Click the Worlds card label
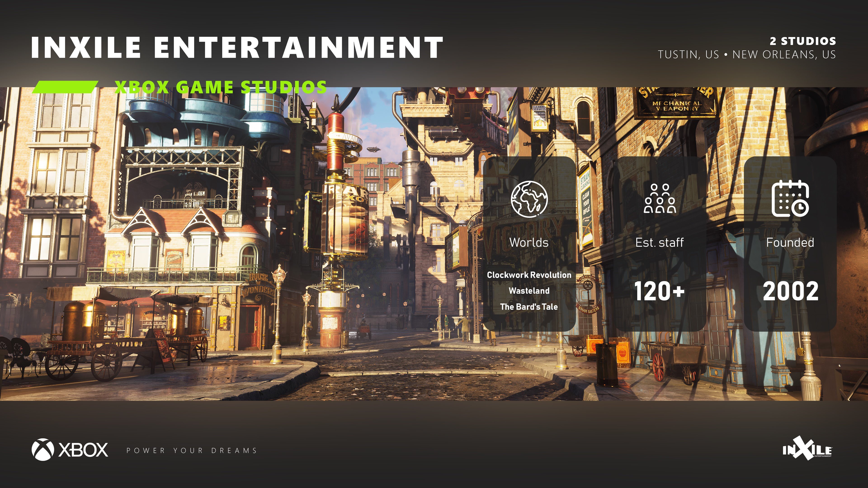Screen dimensions: 868x488 point(529,242)
